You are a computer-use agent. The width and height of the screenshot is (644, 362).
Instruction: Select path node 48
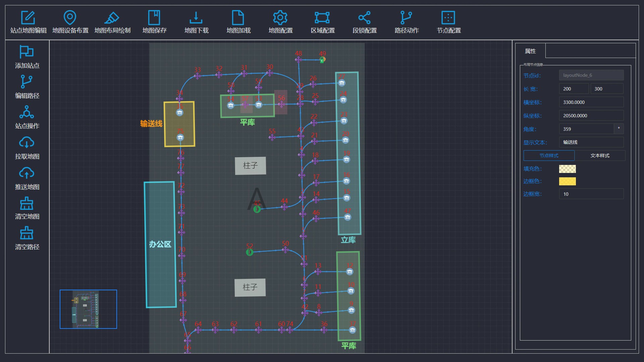click(298, 60)
